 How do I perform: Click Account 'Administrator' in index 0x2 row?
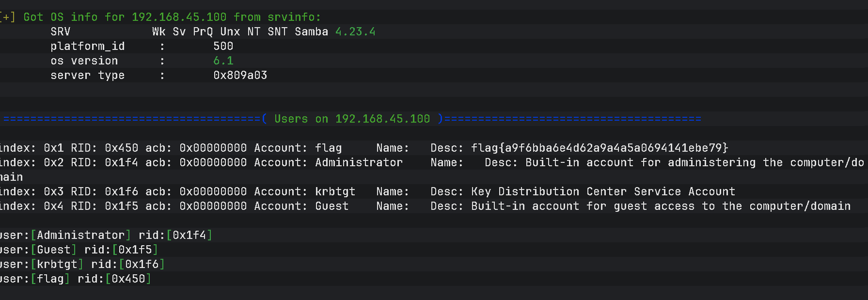point(359,162)
